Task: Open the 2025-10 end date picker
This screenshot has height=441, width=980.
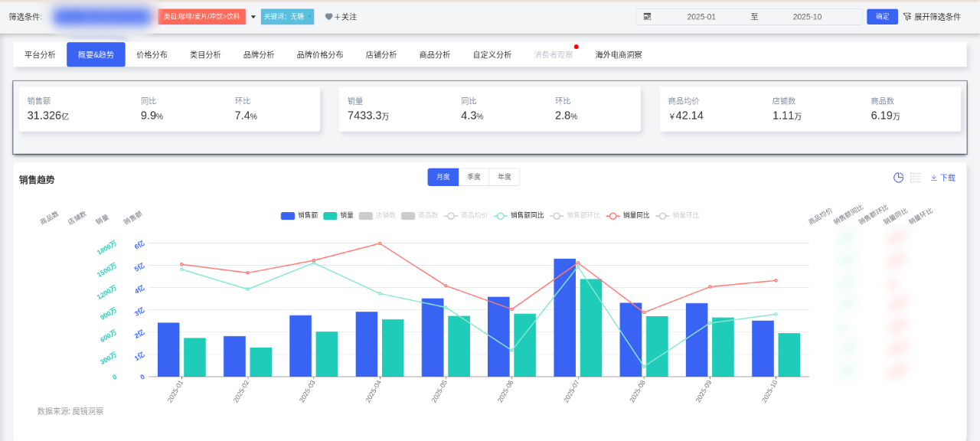Action: (807, 17)
